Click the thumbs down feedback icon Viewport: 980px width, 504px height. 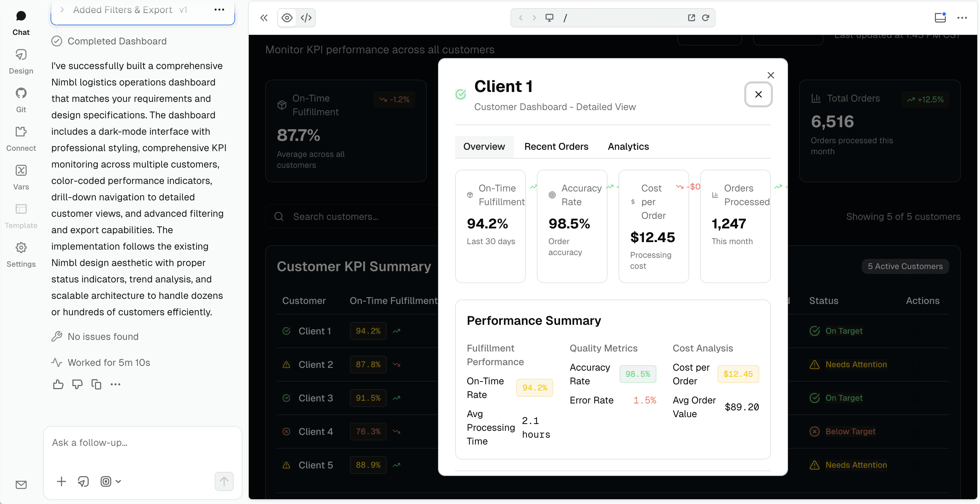pyautogui.click(x=77, y=384)
